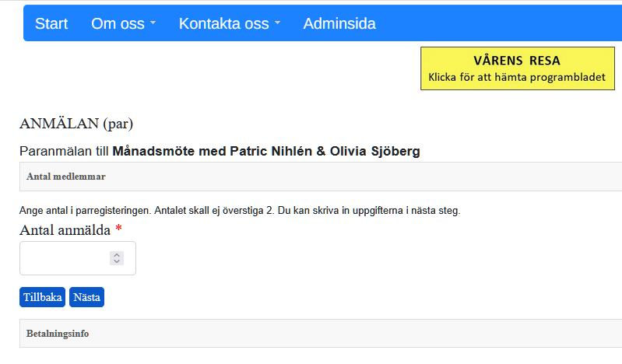Decrease Antal anmälda with the down arrow
The height and width of the screenshot is (364, 622).
pos(117,262)
